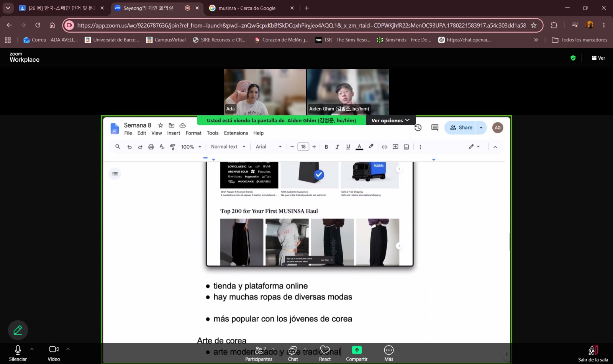Viewport: 613px width, 364px height.
Task: Increase font size with plus button
Action: 314,147
